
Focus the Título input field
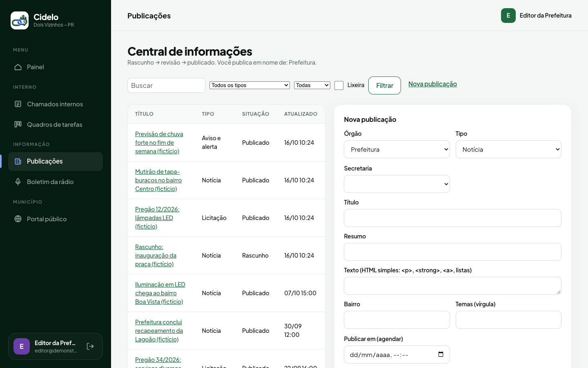pyautogui.click(x=452, y=218)
